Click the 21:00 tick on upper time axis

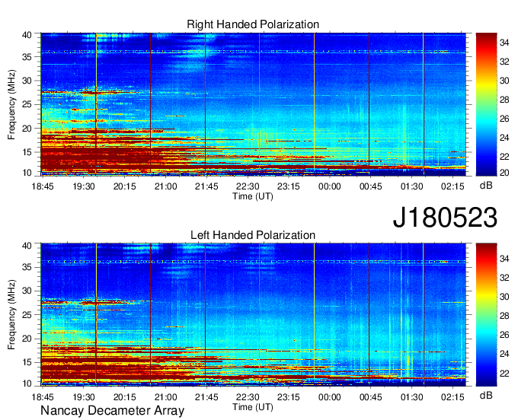[x=165, y=186]
